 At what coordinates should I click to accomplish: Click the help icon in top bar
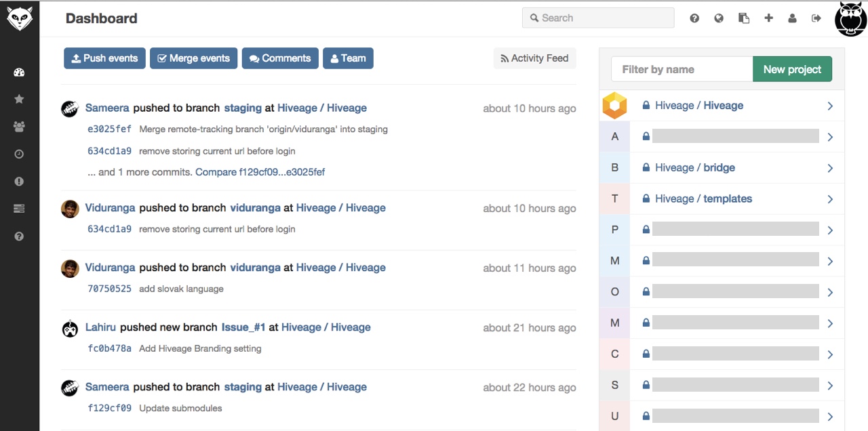pyautogui.click(x=694, y=18)
